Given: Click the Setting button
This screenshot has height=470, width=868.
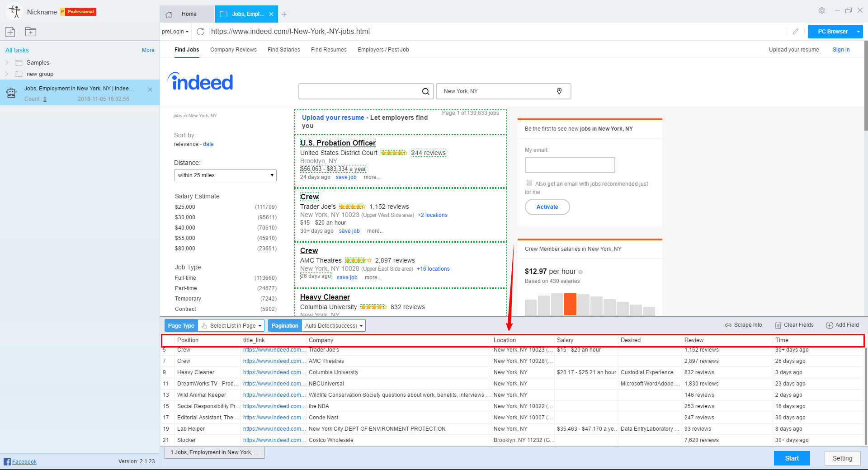Looking at the screenshot, I should (x=842, y=458).
